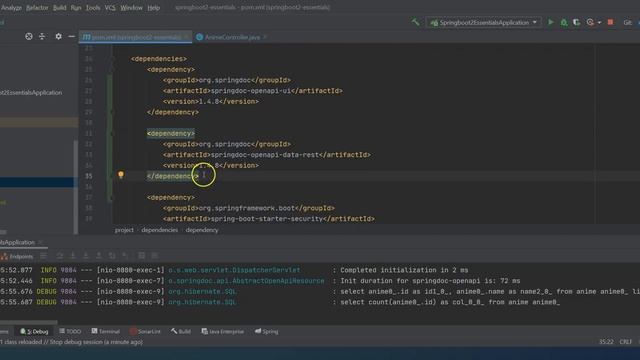Select the Springboot2EssentialsApplication item in Project tree

(x=31, y=93)
